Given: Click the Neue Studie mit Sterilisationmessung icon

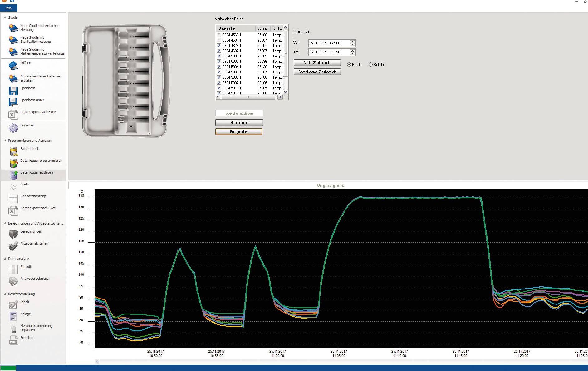Looking at the screenshot, I should click(13, 40).
